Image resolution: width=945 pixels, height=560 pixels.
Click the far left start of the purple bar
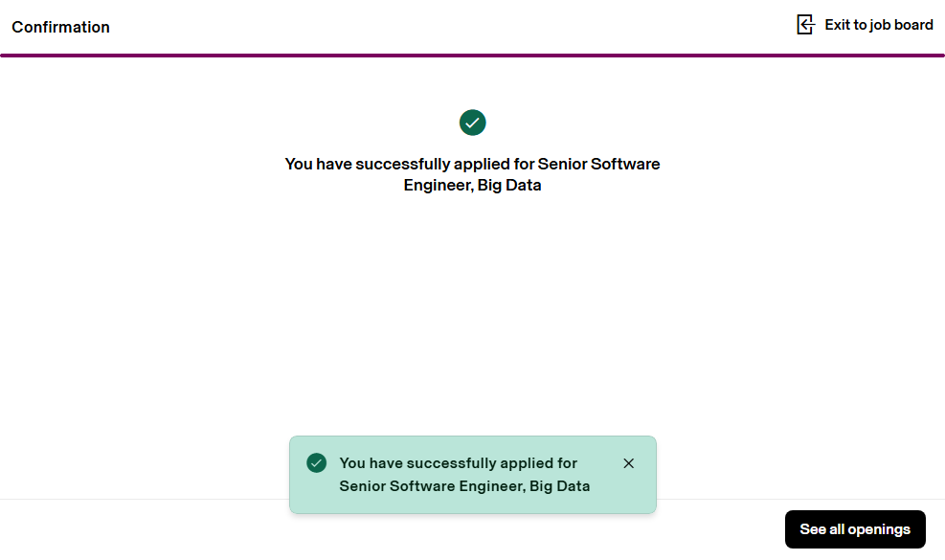6,56
